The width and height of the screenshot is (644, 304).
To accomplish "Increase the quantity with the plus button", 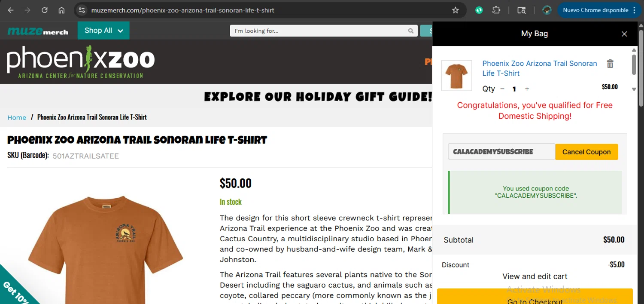I will 527,89.
